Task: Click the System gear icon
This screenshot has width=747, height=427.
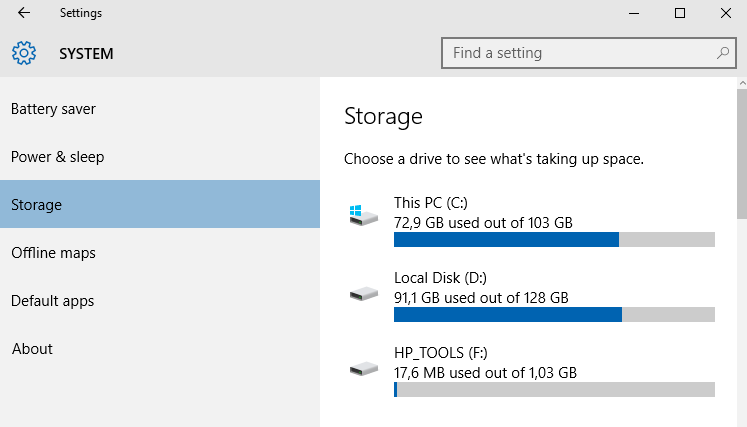Action: (24, 53)
